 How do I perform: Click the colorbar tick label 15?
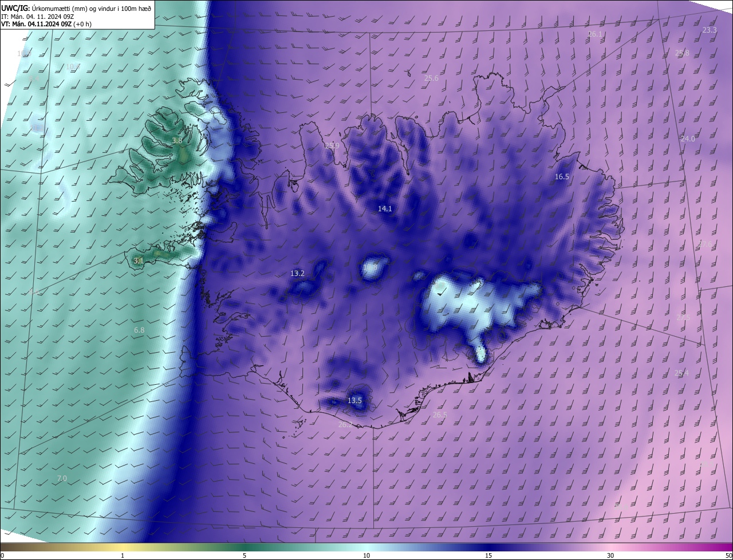click(x=488, y=555)
